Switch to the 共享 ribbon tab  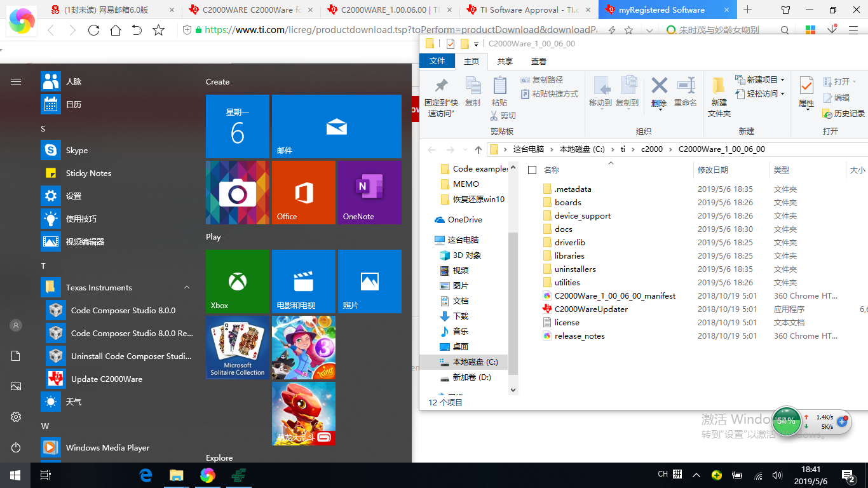505,61
